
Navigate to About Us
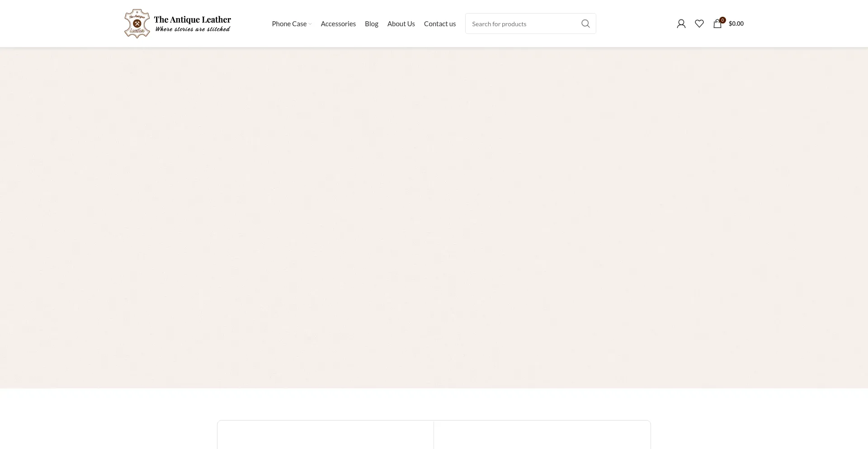[401, 24]
